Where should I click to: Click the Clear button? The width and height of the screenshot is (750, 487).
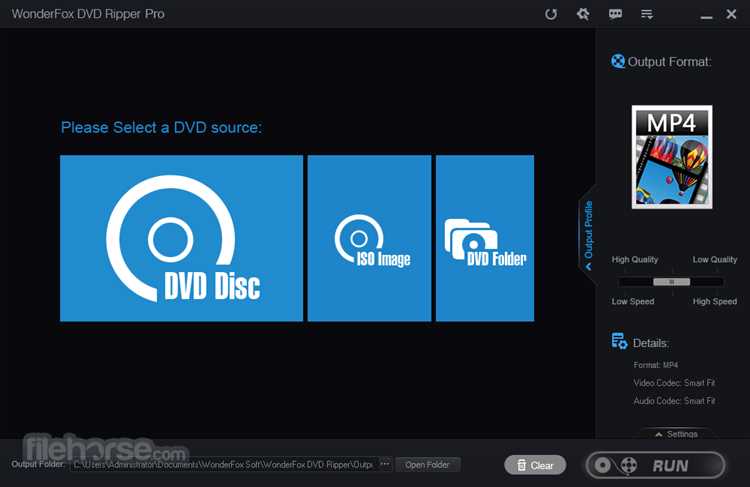(x=535, y=465)
